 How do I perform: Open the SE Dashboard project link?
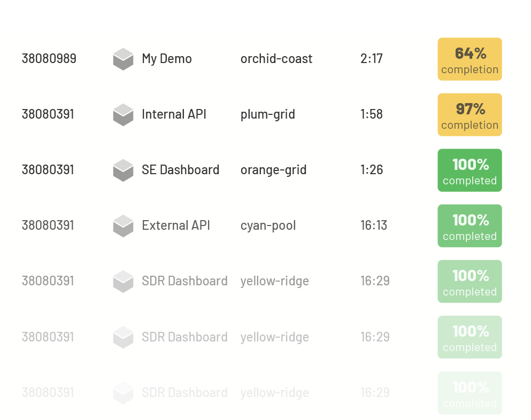180,170
